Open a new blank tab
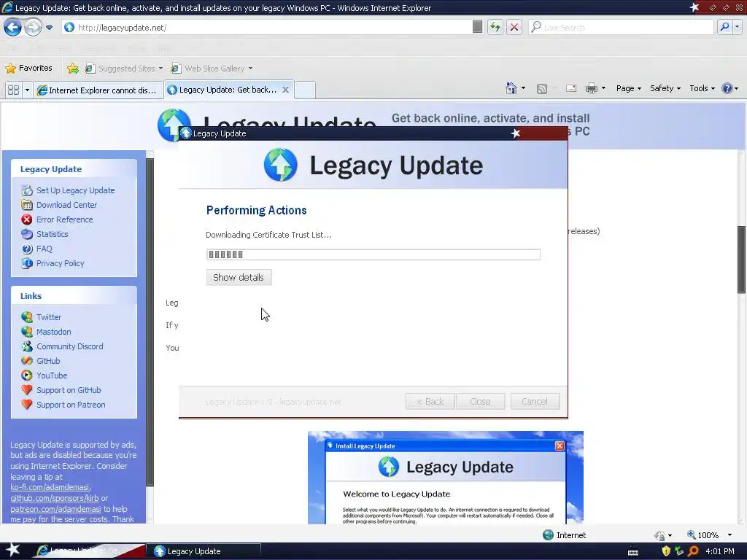 click(305, 90)
